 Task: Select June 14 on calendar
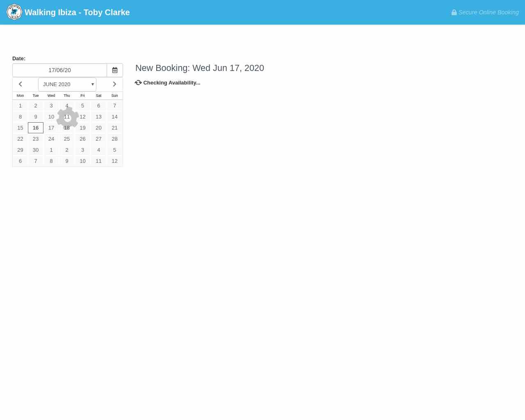pyautogui.click(x=114, y=117)
